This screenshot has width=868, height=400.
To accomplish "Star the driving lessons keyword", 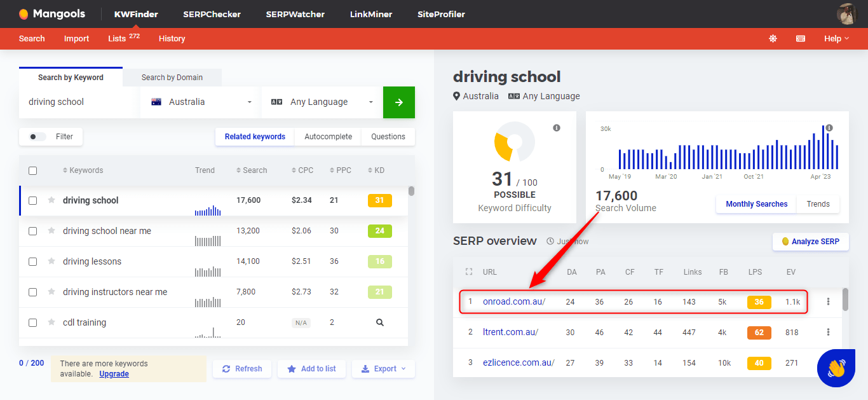I will tap(51, 261).
